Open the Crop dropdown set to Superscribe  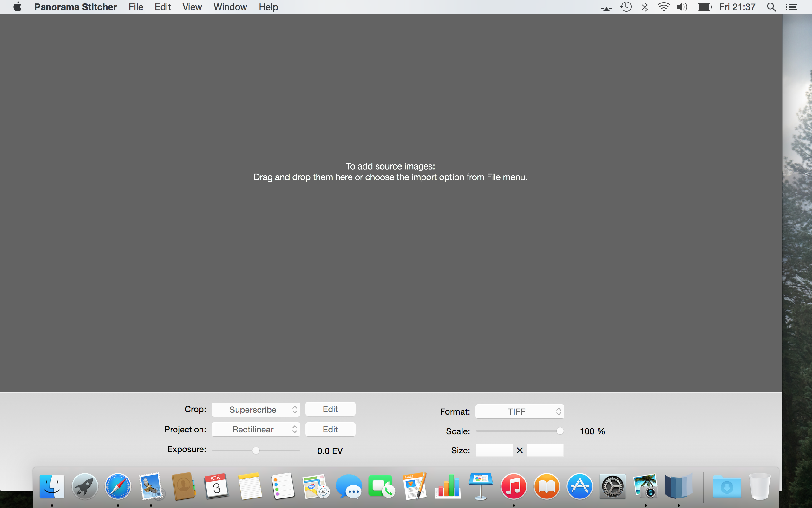coord(256,410)
